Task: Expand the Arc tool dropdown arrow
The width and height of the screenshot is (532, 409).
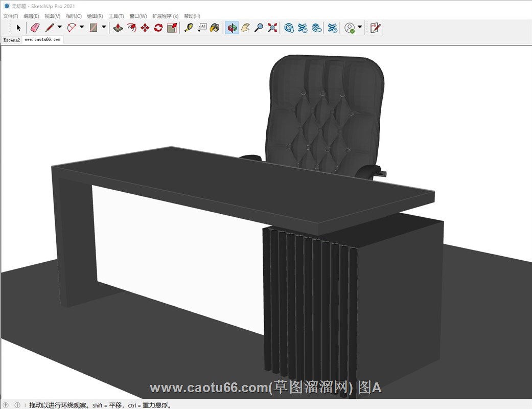Action: click(x=82, y=28)
